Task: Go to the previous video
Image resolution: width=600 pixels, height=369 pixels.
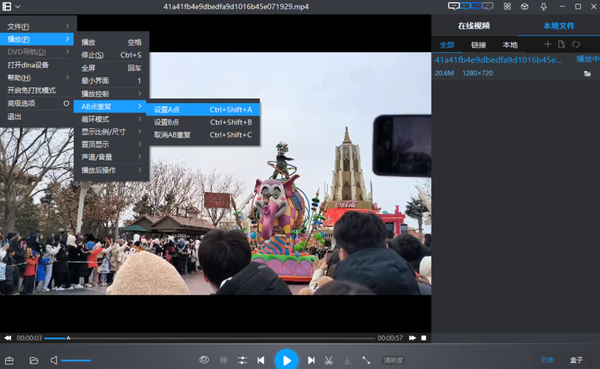Action: (x=261, y=361)
